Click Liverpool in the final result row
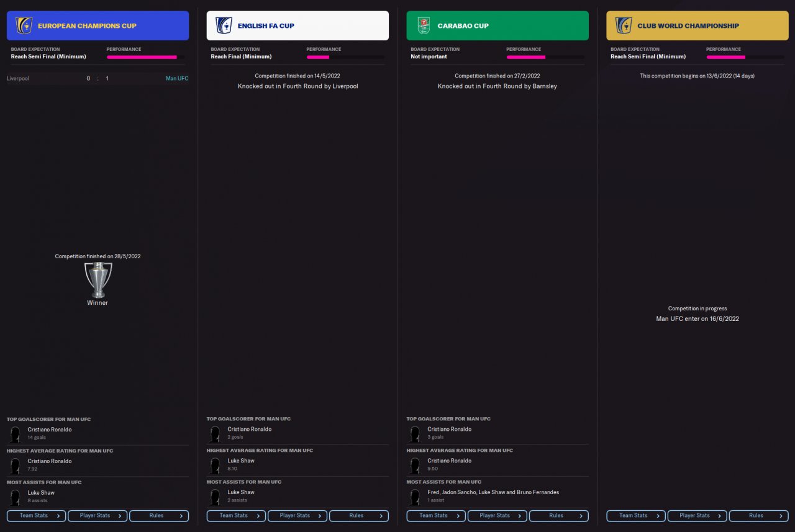Viewport: 795px width, 532px height. click(18, 79)
